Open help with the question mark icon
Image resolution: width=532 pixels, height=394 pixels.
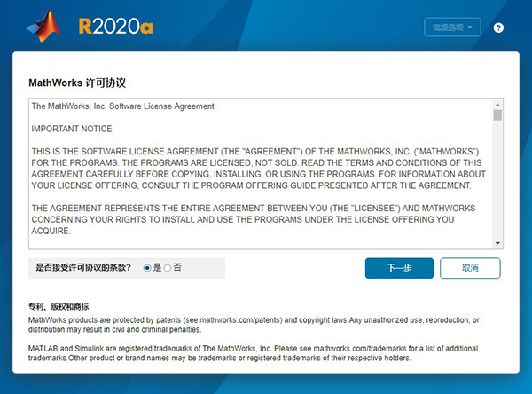[x=498, y=28]
